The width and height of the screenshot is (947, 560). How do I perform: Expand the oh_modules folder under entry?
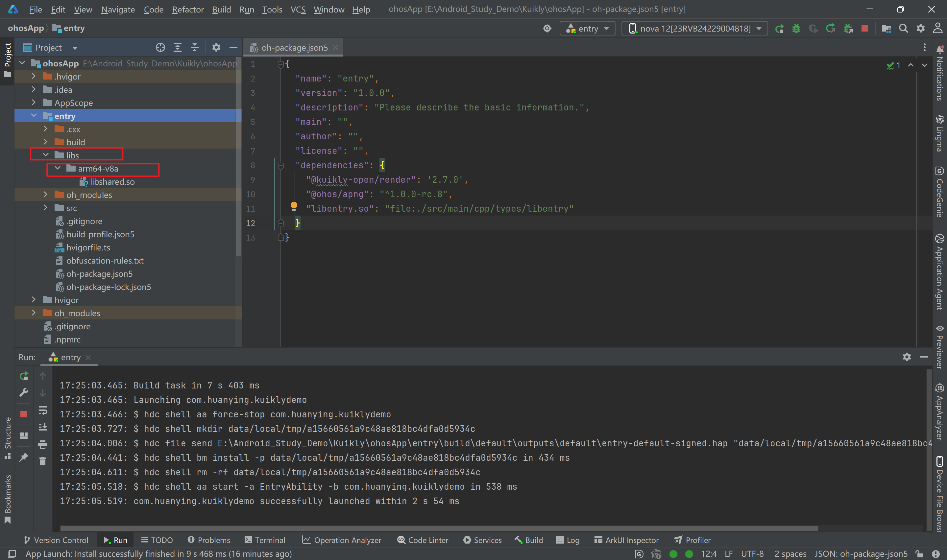click(x=46, y=195)
